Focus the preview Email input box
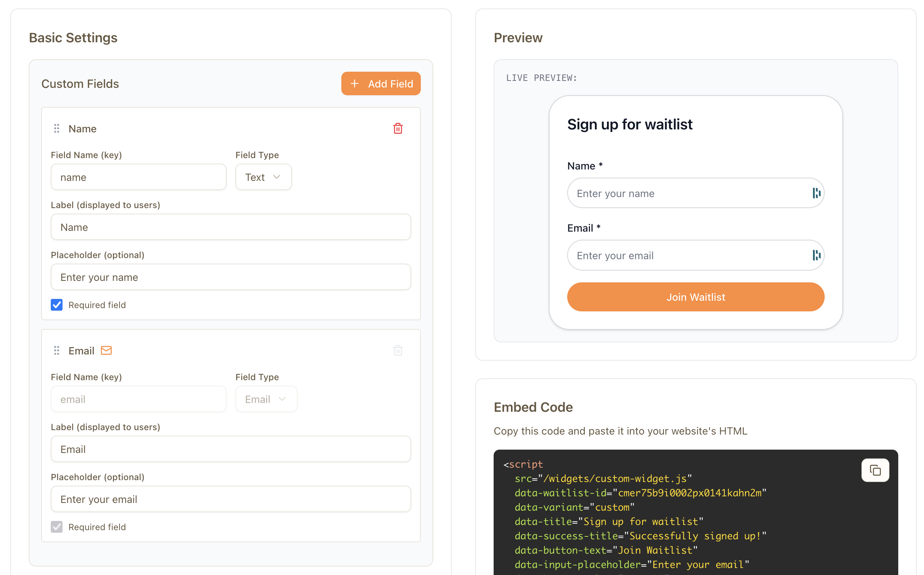Screen dimensions: 924x575 tap(695, 255)
